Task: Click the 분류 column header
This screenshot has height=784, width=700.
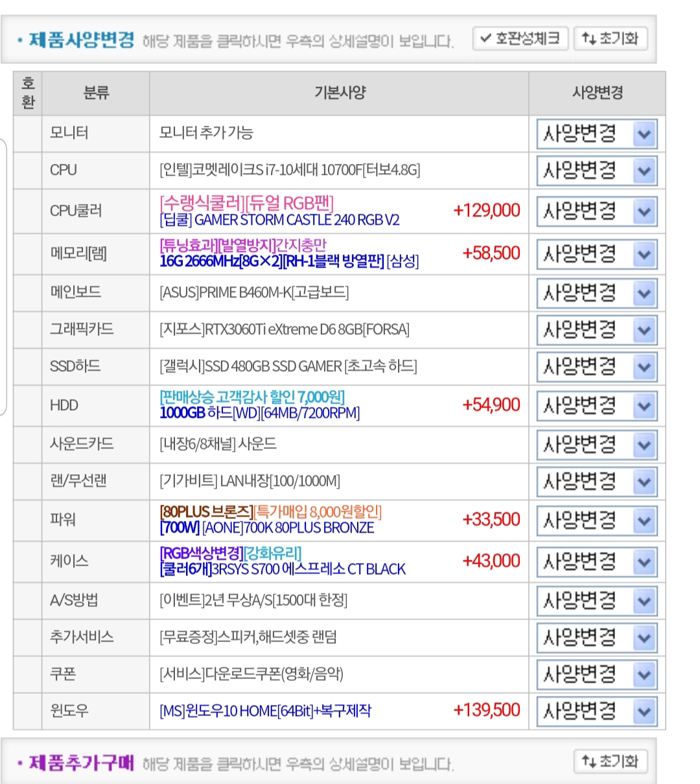Action: click(x=96, y=93)
